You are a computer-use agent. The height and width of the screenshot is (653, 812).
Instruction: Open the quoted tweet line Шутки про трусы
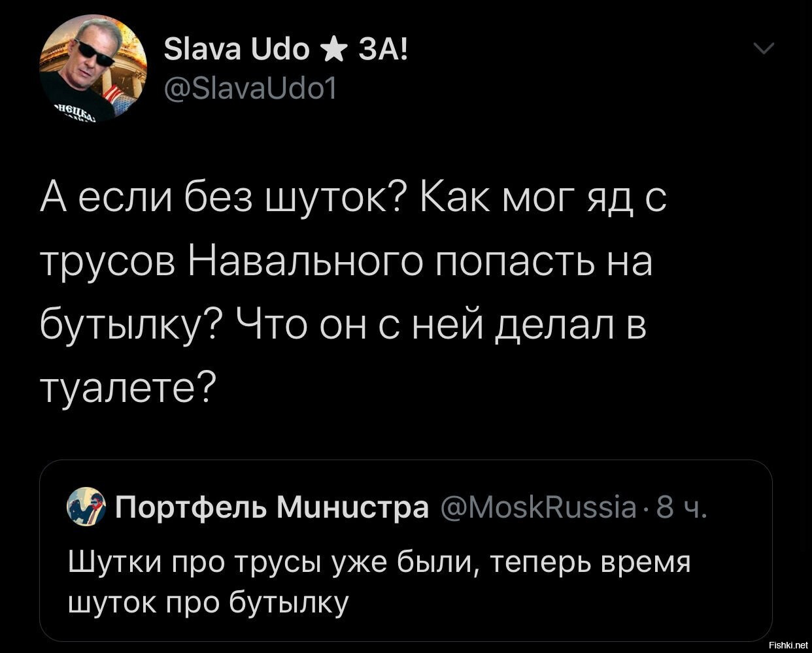(x=380, y=563)
